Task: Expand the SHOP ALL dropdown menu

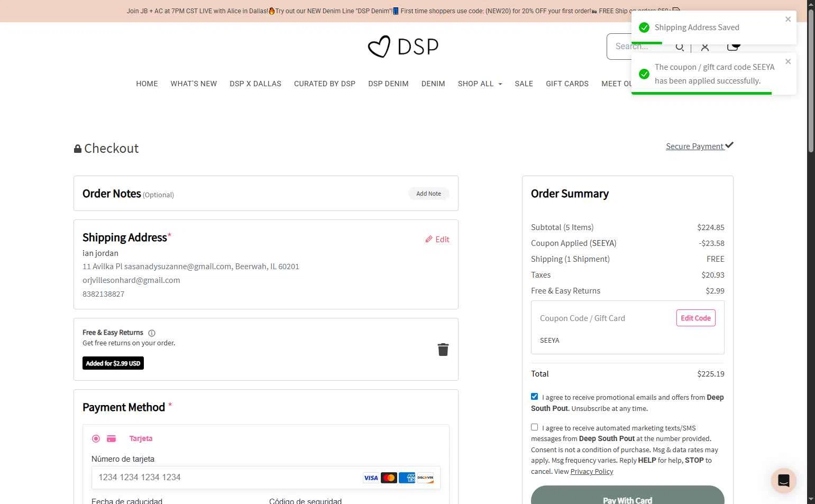Action: tap(480, 84)
